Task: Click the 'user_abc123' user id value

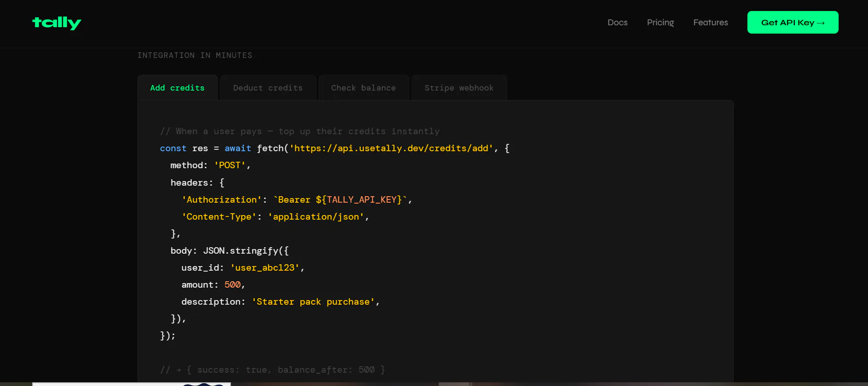Action: coord(265,268)
